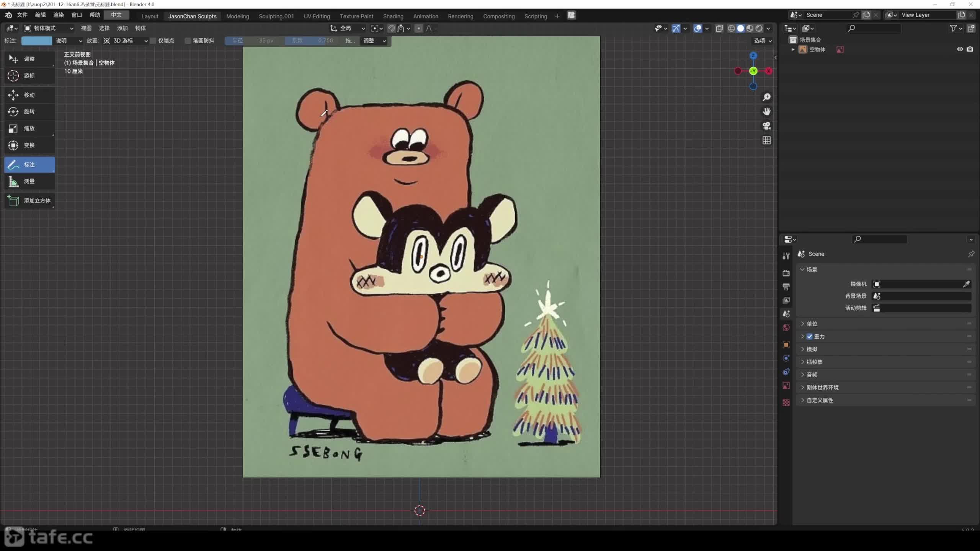Select the 游标 (Cursor) tool
This screenshot has height=551, width=980.
pyautogui.click(x=29, y=76)
